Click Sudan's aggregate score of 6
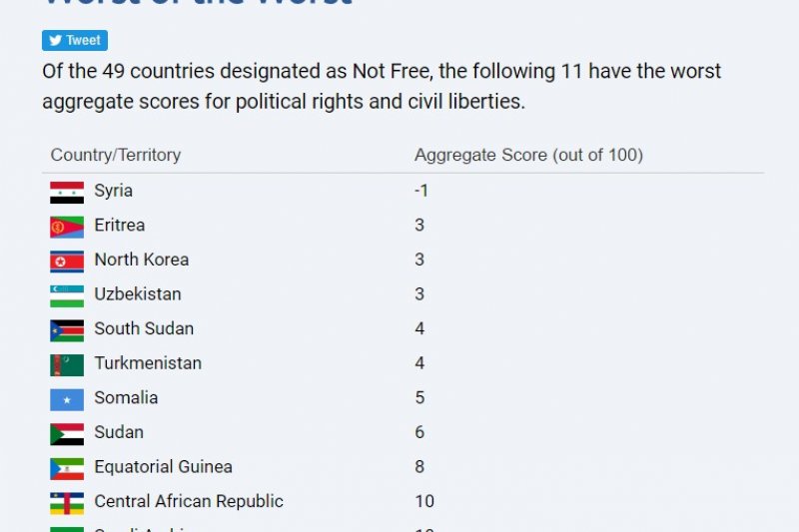The width and height of the screenshot is (799, 532). pos(419,432)
